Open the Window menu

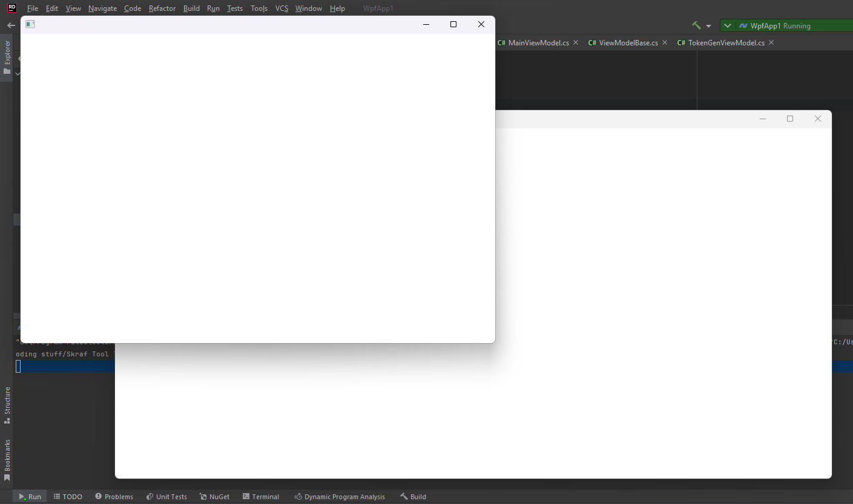pos(309,8)
